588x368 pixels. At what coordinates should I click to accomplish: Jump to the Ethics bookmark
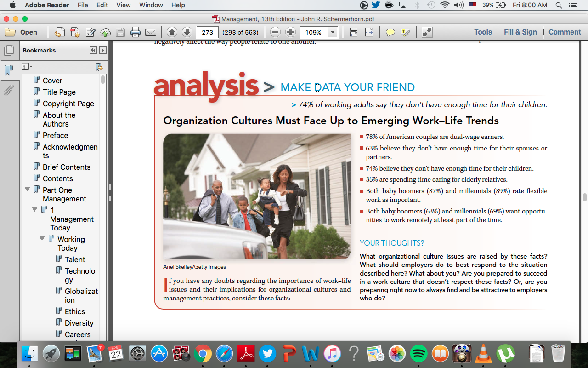click(x=75, y=311)
